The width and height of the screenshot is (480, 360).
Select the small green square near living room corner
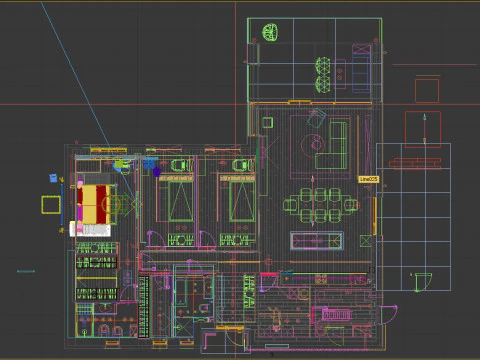coord(268,122)
